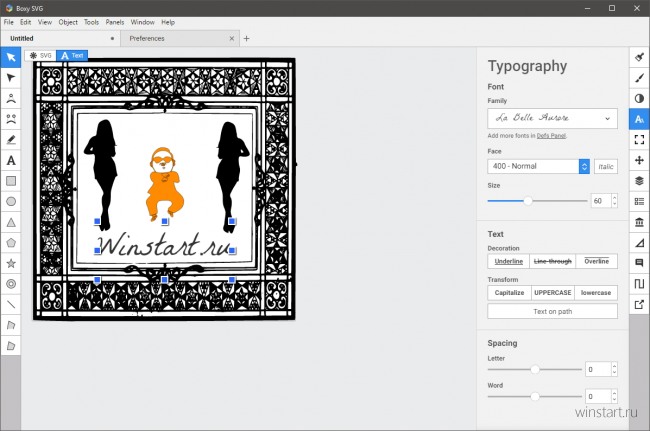The height and width of the screenshot is (431, 650).
Task: Adjust the font Size slider
Action: pyautogui.click(x=538, y=201)
